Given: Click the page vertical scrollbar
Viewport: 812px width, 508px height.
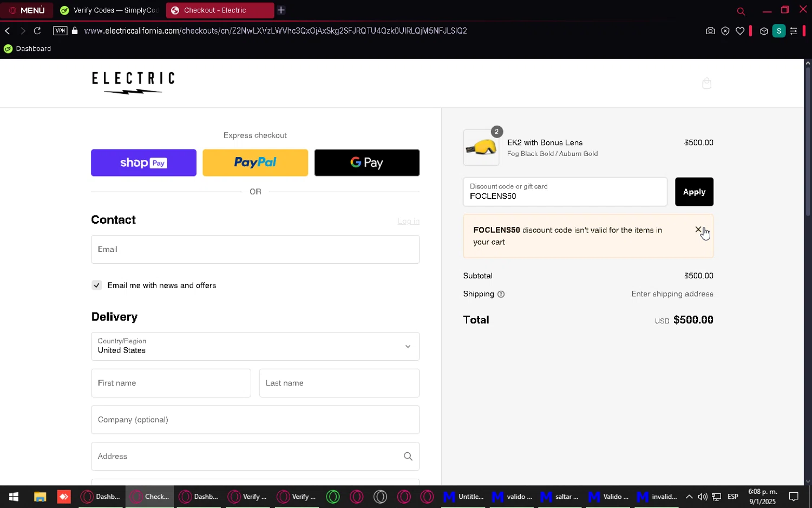Looking at the screenshot, I should click(808, 141).
